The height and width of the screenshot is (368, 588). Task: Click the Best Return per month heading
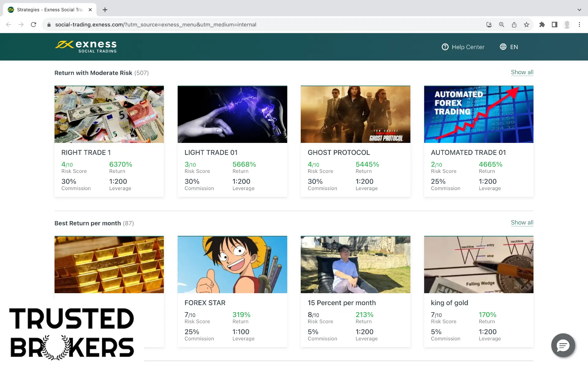pos(88,223)
